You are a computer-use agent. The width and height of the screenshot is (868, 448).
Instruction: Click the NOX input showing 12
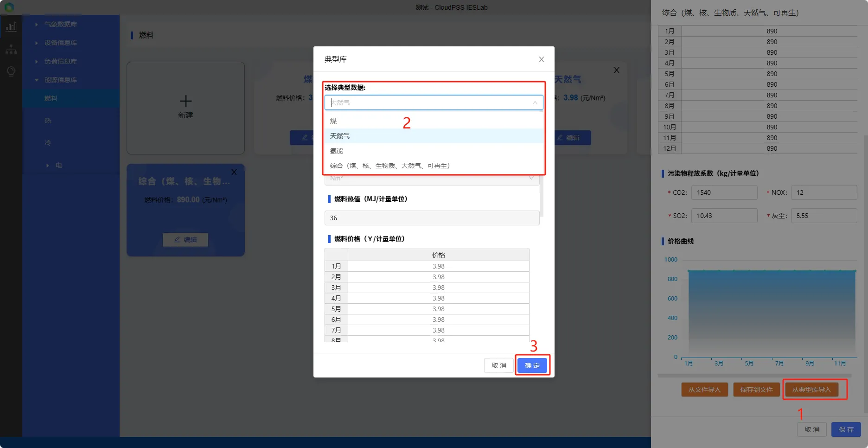click(x=824, y=192)
